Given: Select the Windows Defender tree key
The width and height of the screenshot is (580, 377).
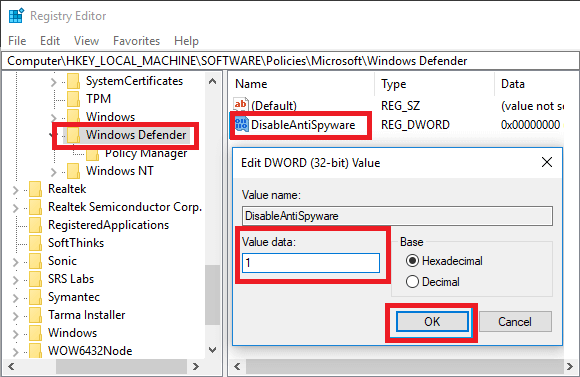Looking at the screenshot, I should (x=136, y=135).
